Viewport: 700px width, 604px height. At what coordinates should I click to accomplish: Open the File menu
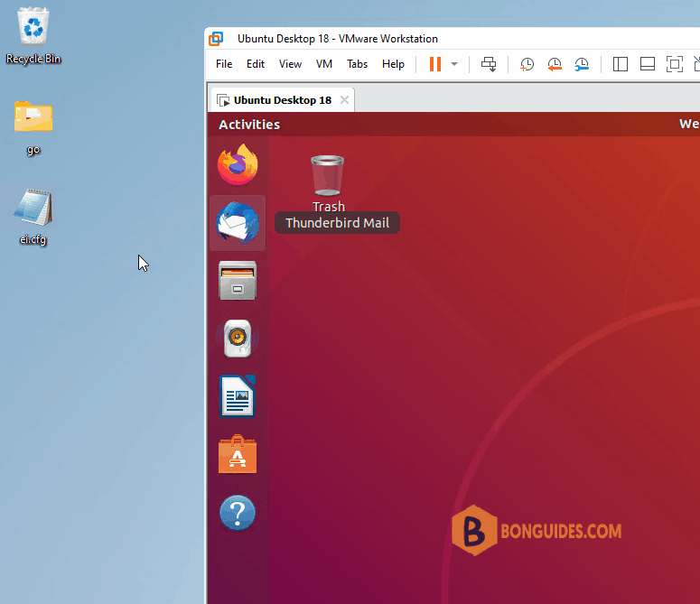[x=224, y=64]
